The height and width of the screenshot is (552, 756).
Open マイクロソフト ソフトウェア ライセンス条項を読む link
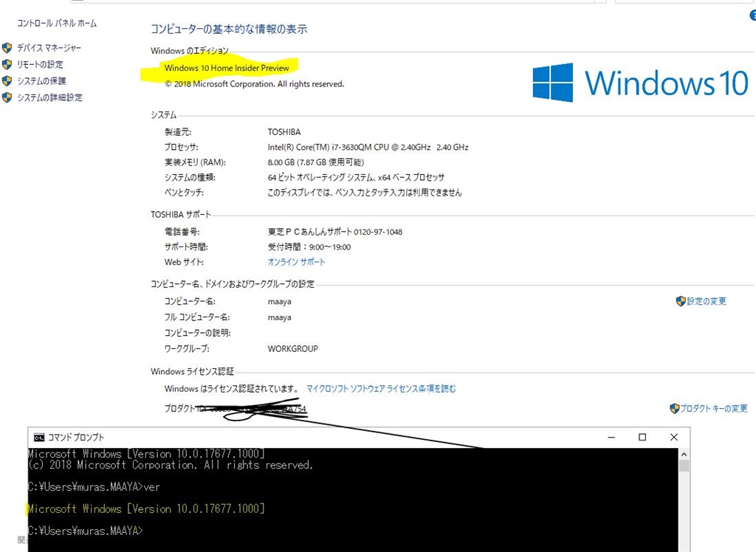(381, 389)
